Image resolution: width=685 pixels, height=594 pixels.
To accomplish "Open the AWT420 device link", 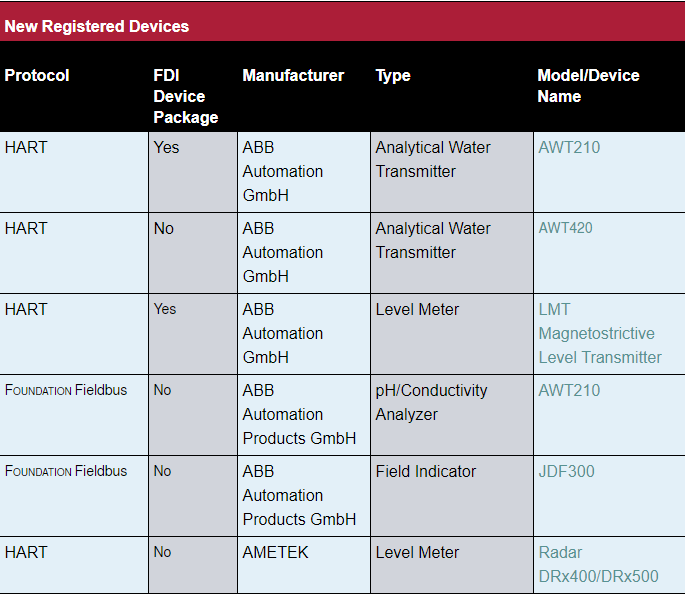I will [x=566, y=228].
